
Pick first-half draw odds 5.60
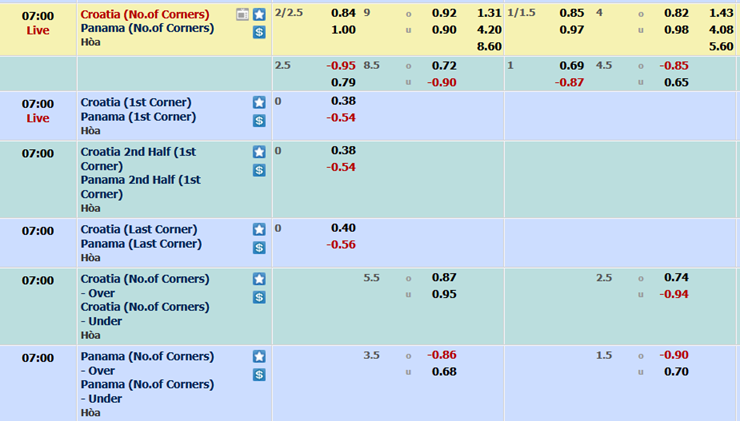(721, 46)
